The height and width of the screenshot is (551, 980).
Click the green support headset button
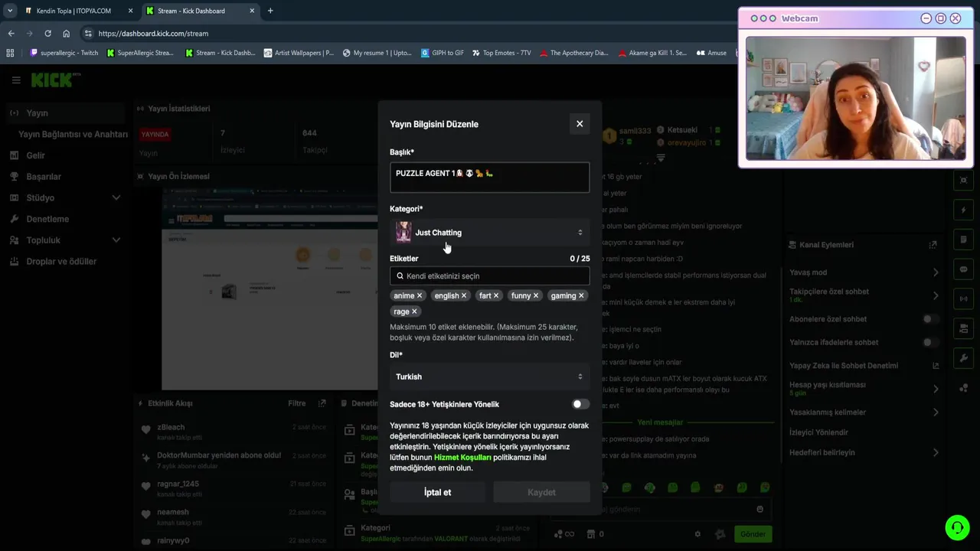(957, 527)
